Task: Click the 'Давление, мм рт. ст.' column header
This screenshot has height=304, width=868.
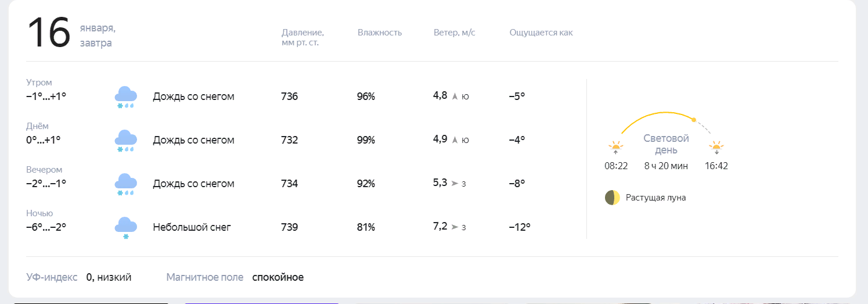Action: pos(302,37)
